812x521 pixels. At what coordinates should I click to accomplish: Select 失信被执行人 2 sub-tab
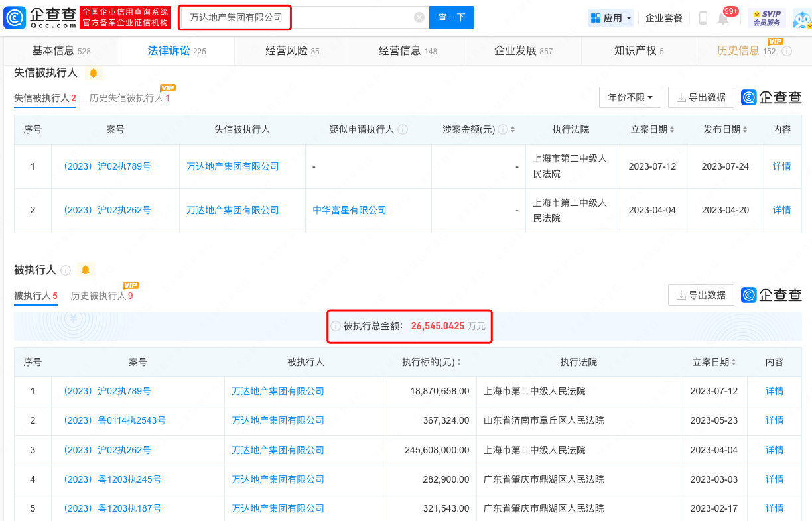tap(45, 98)
